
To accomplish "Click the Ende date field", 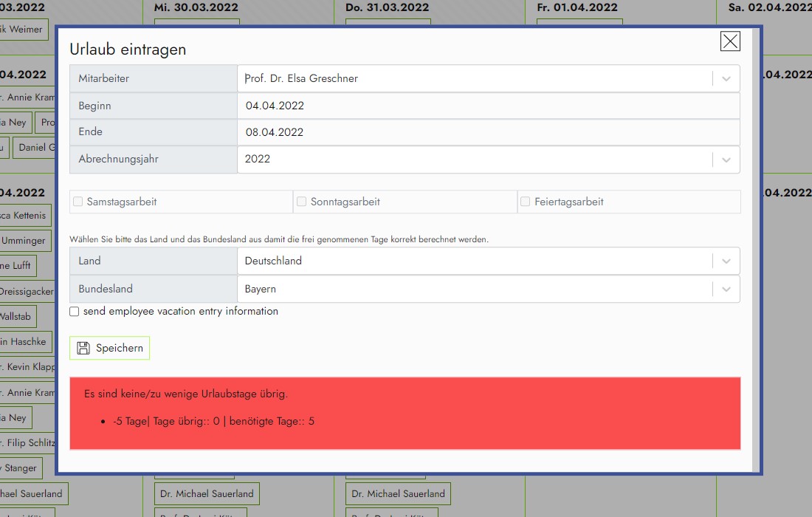I will coord(487,132).
